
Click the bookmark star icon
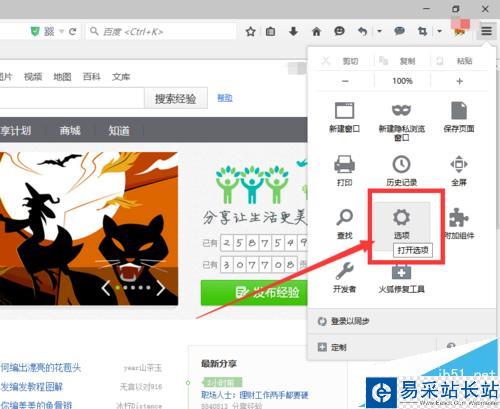point(250,32)
